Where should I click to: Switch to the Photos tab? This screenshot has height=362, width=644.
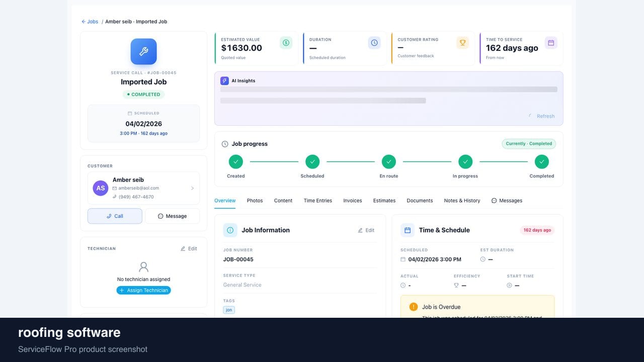click(255, 201)
